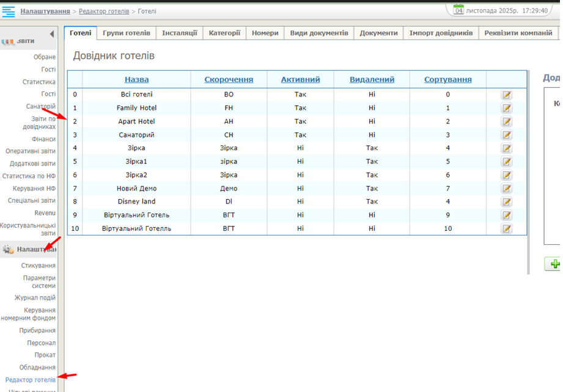Collapse the left sidebar with arrow
The height and width of the screenshot is (392, 563).
tap(52, 34)
